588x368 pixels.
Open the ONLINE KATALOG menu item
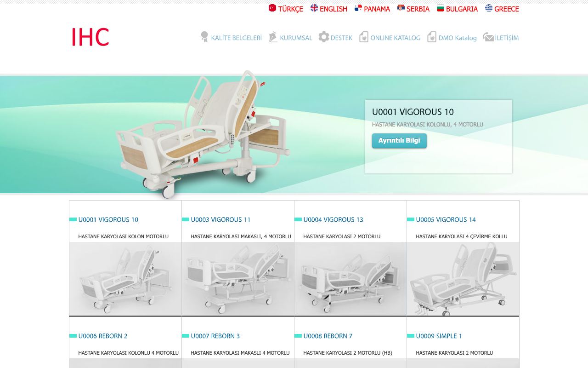tap(396, 38)
